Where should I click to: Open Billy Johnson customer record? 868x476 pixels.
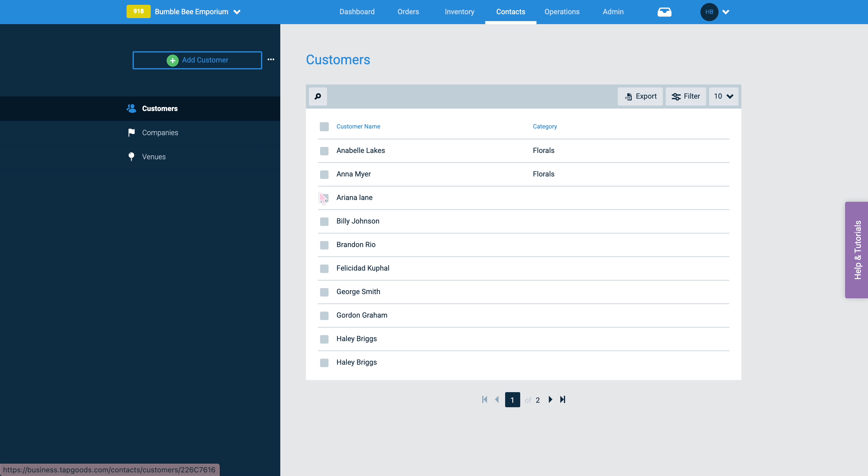[357, 221]
